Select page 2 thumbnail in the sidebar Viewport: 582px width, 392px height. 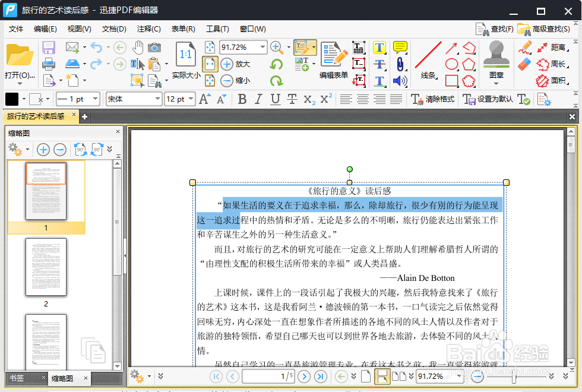click(x=46, y=268)
